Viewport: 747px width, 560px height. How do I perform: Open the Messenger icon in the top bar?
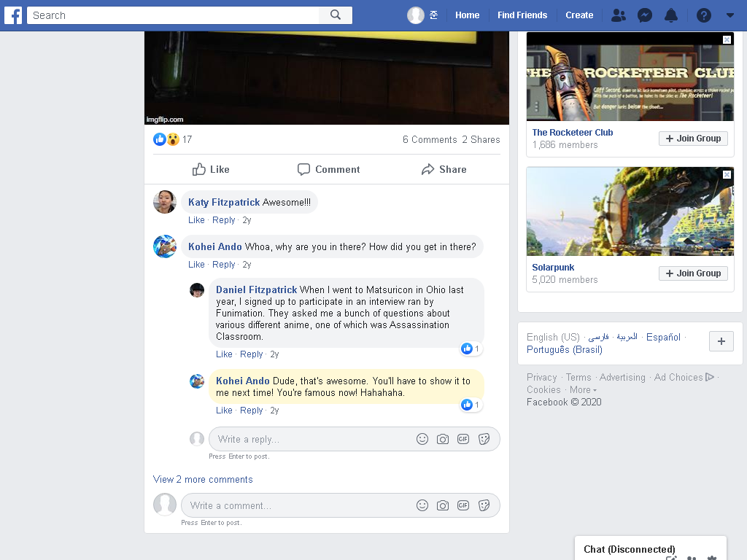pos(645,15)
